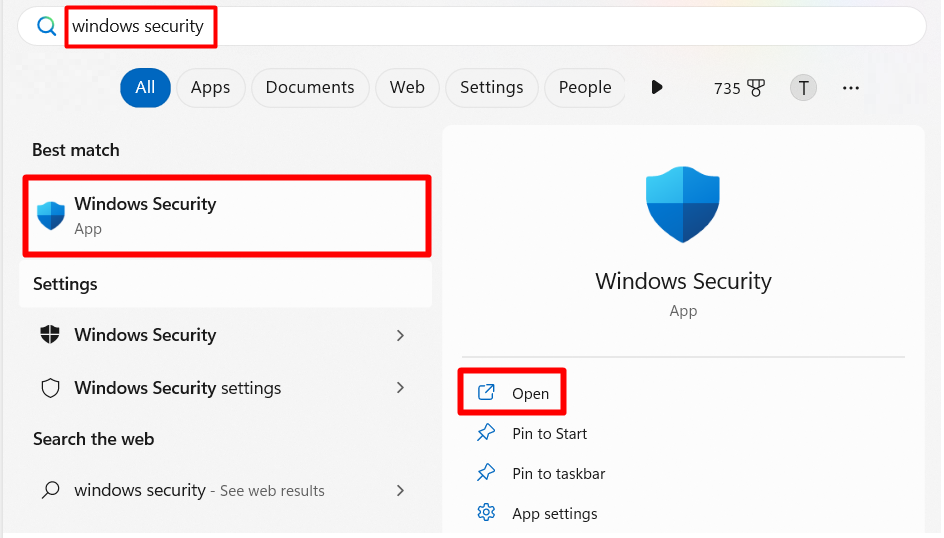The height and width of the screenshot is (538, 944).
Task: Open the rewards trophy icon showing 735
Action: (756, 88)
